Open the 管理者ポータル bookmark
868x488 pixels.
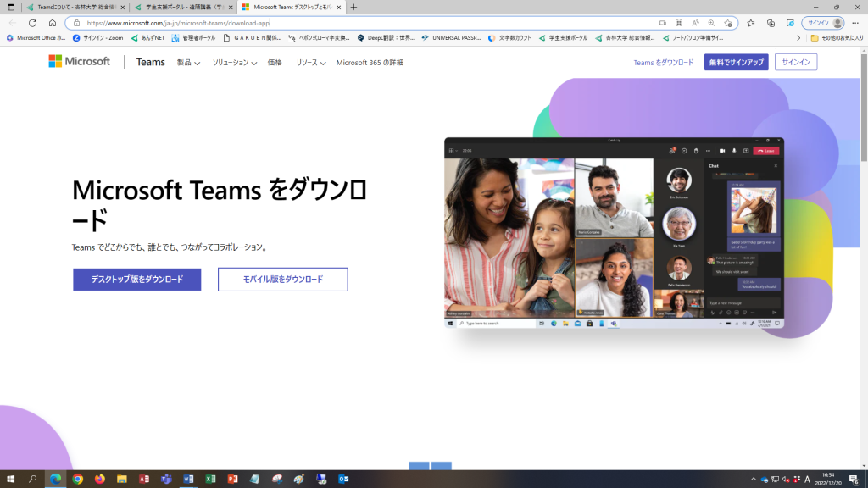[193, 37]
